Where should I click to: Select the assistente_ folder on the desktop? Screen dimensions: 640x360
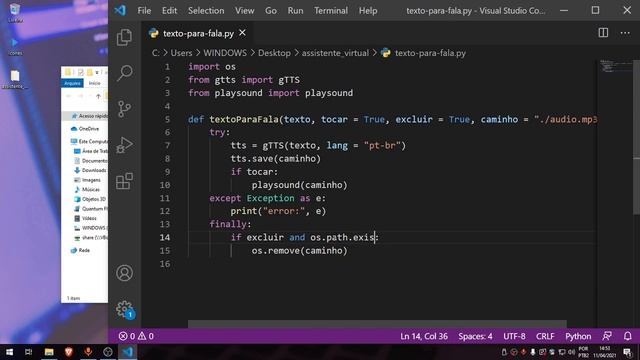tap(15, 80)
